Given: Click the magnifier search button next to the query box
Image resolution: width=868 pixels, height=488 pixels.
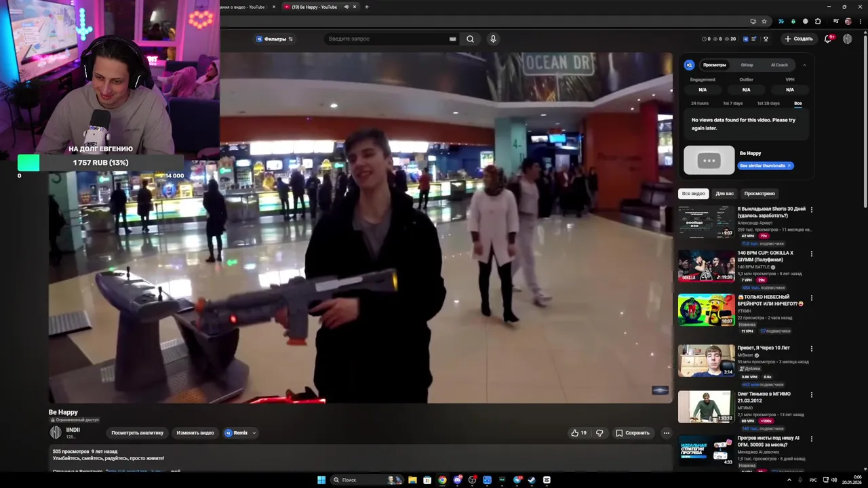Looking at the screenshot, I should pyautogui.click(x=470, y=39).
